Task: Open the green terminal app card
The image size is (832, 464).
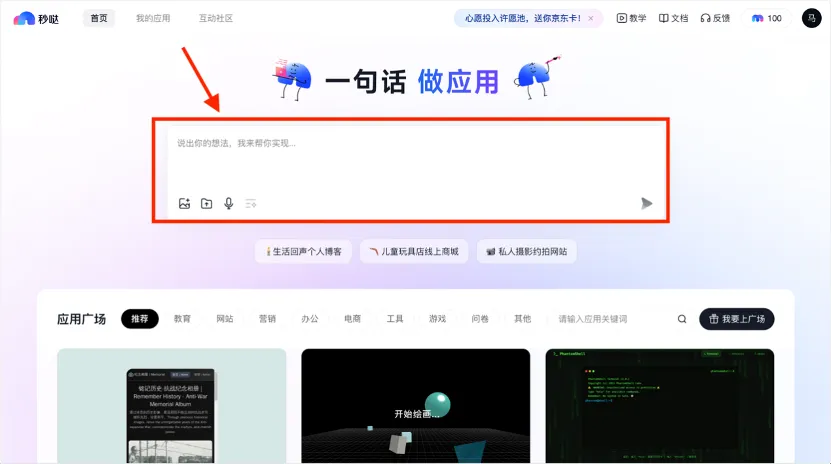Action: (x=660, y=406)
